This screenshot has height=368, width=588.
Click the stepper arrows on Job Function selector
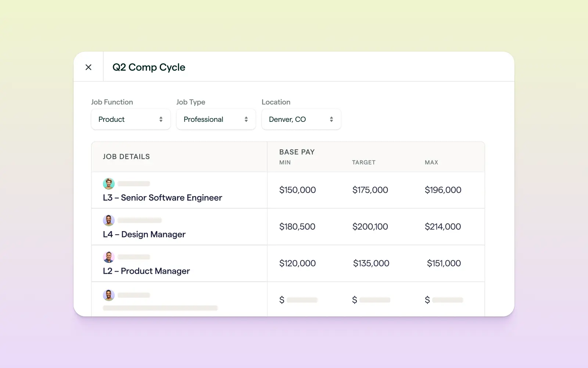[161, 119]
